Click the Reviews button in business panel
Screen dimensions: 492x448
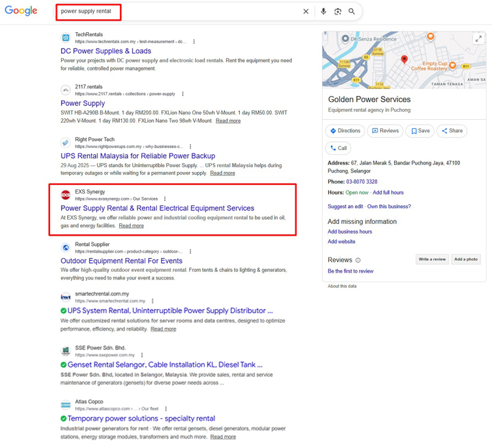(385, 131)
